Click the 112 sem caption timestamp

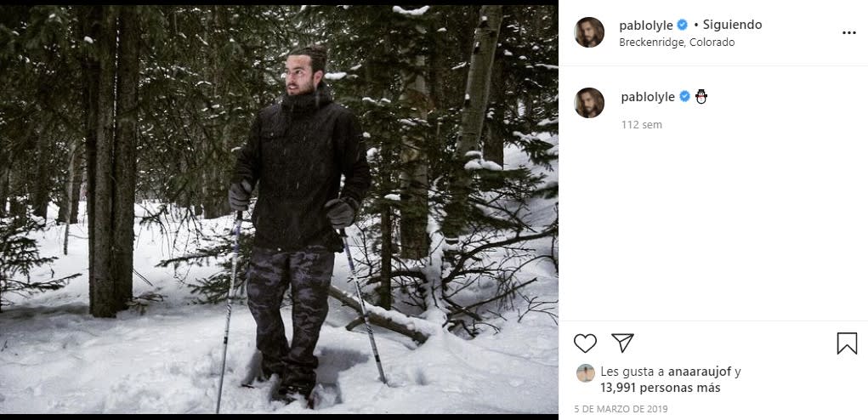click(641, 125)
